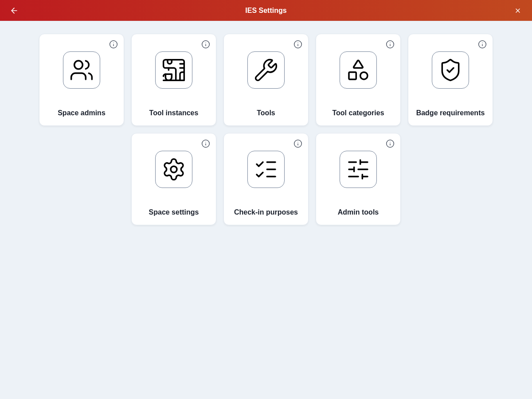Open the Badge requirements shield icon
The width and height of the screenshot is (532, 399).
tap(450, 70)
